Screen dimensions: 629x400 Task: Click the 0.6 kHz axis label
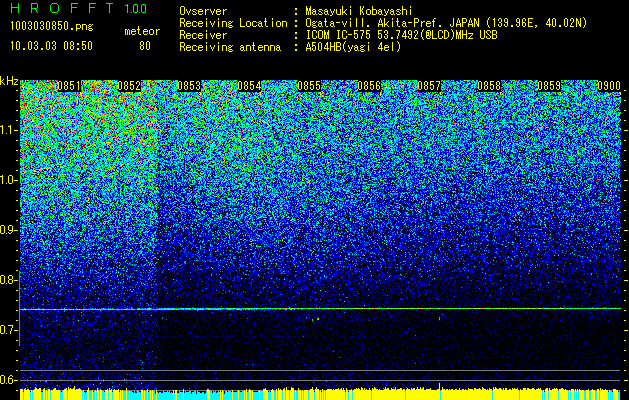coord(9,380)
